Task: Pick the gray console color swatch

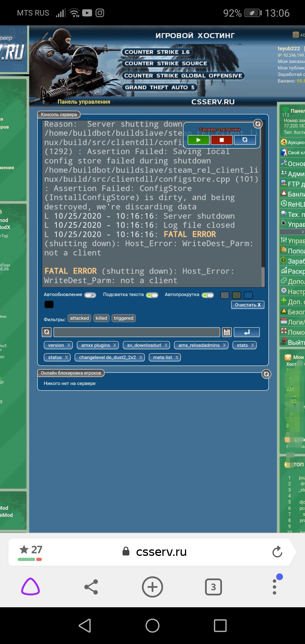Action: click(x=225, y=295)
